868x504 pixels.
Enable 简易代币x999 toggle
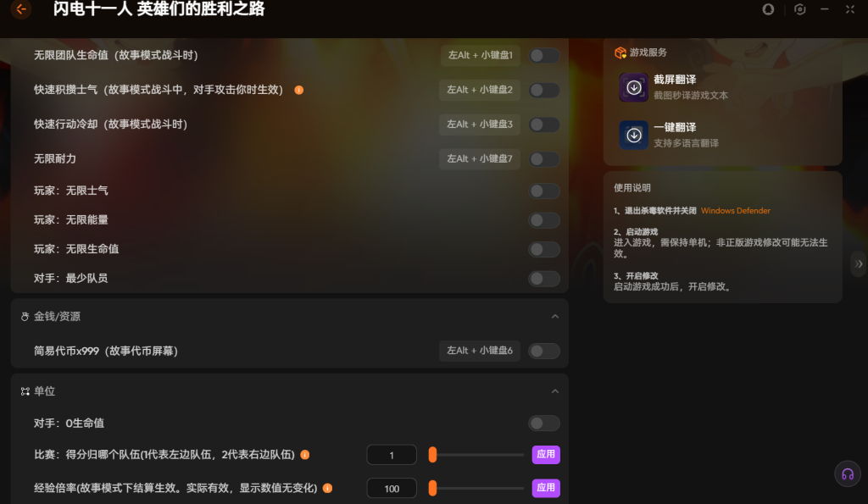544,351
